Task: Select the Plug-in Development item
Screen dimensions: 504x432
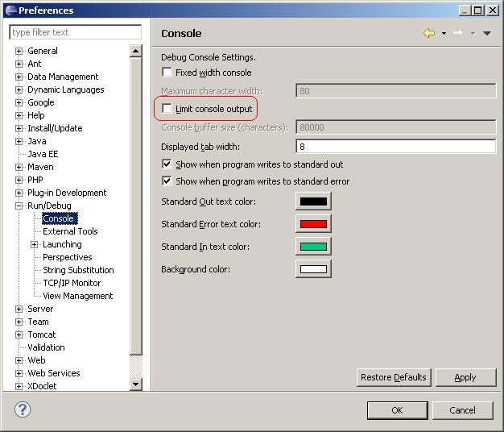Action: click(x=67, y=193)
